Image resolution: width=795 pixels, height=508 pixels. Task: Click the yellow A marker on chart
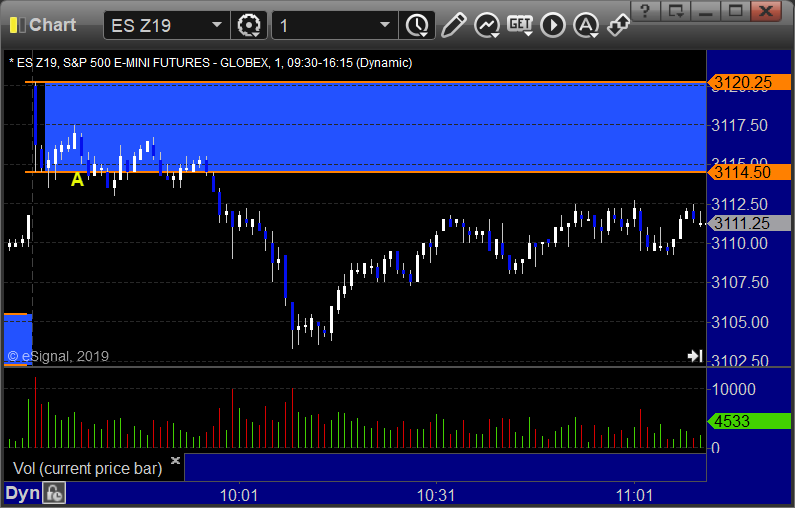(x=77, y=179)
